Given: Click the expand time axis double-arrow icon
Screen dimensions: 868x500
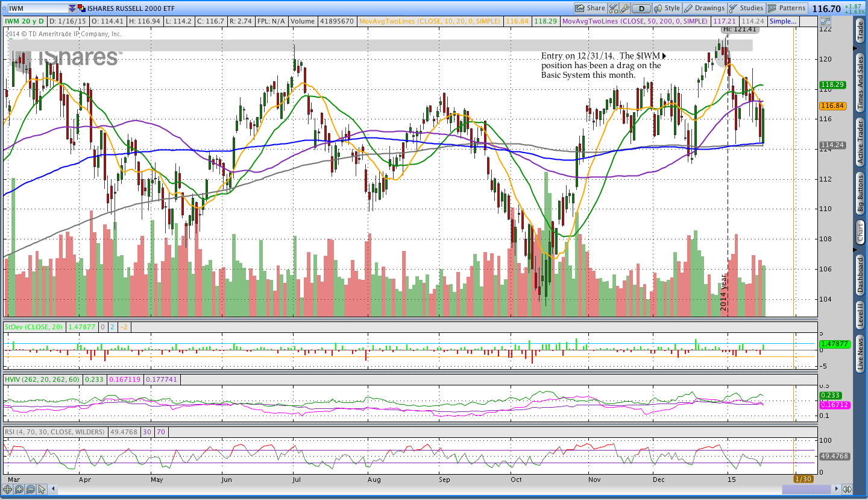Looking at the screenshot, I should [846, 489].
